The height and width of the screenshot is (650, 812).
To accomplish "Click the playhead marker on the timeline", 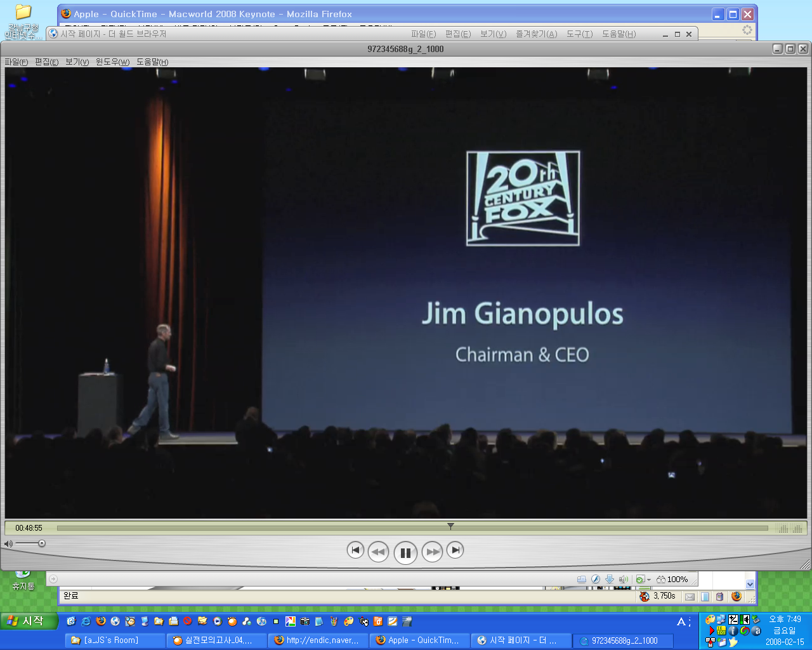I will [x=450, y=526].
